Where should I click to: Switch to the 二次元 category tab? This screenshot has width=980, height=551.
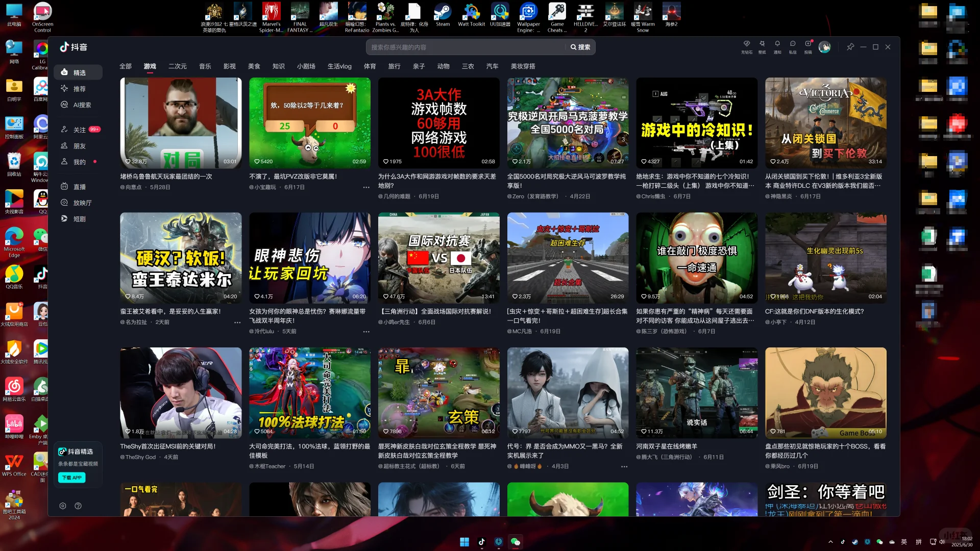click(x=177, y=66)
